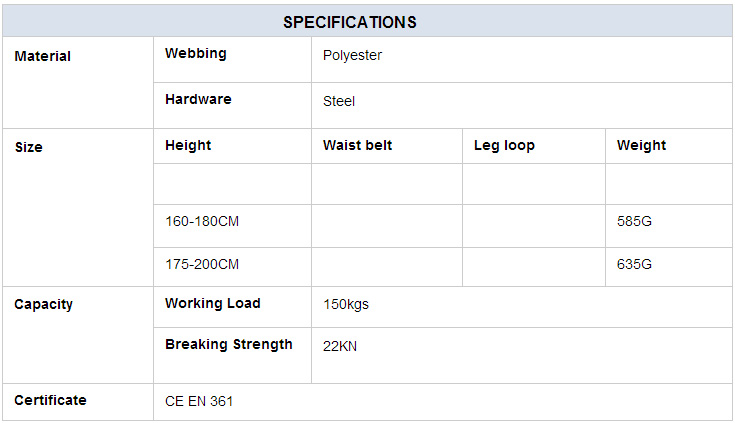The height and width of the screenshot is (423, 735).
Task: Click the 585G weight value
Action: coord(634,221)
